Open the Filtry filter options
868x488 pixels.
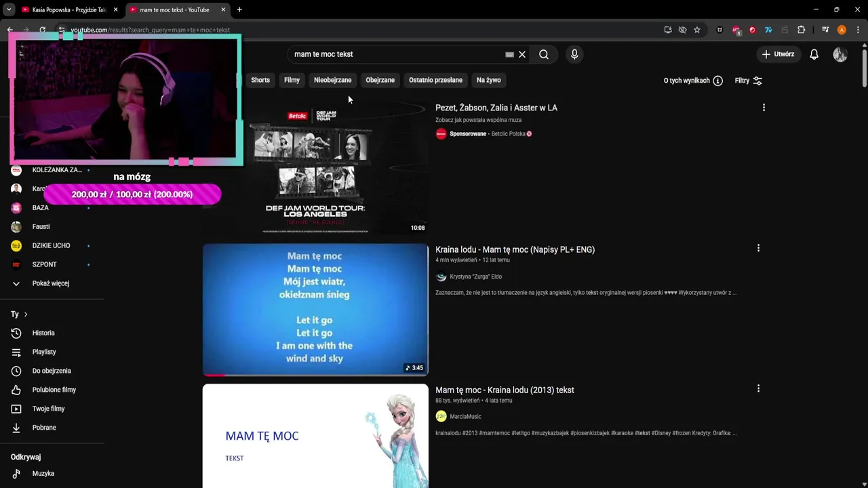(749, 81)
